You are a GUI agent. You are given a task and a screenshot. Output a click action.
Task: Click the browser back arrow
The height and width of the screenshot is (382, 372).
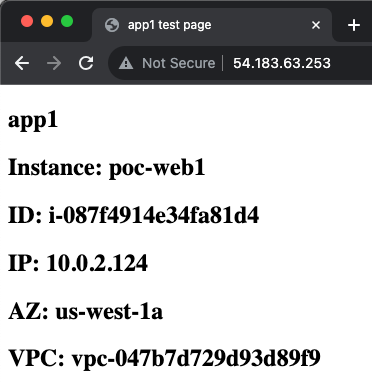pos(22,63)
